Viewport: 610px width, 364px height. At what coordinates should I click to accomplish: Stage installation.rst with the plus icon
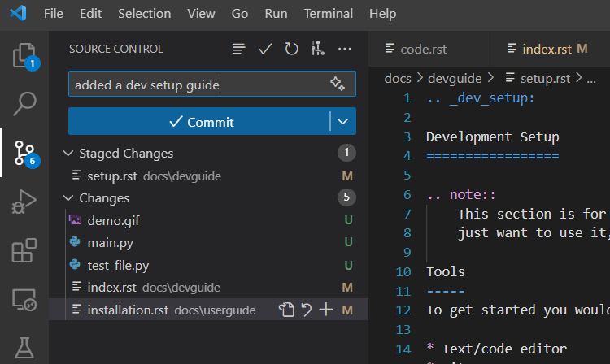click(326, 310)
